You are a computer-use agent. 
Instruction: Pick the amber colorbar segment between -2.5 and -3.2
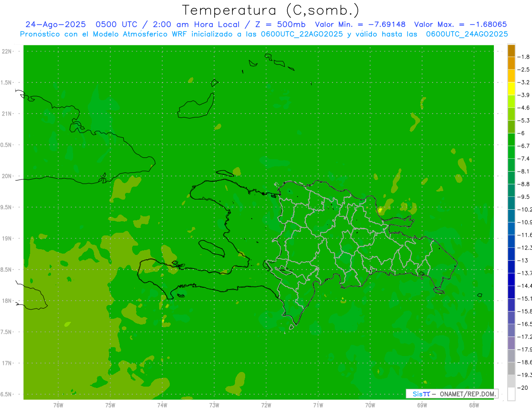coord(511,76)
